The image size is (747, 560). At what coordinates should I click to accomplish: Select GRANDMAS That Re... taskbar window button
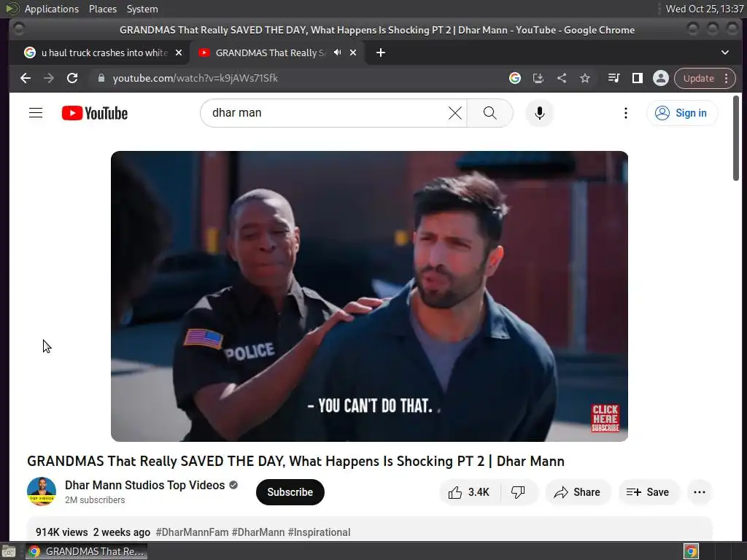point(87,551)
